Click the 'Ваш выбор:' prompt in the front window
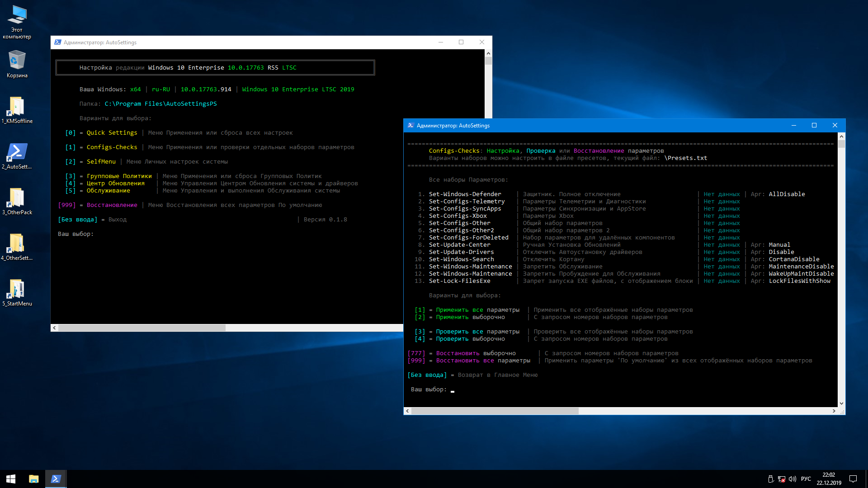The height and width of the screenshot is (488, 868). (429, 389)
